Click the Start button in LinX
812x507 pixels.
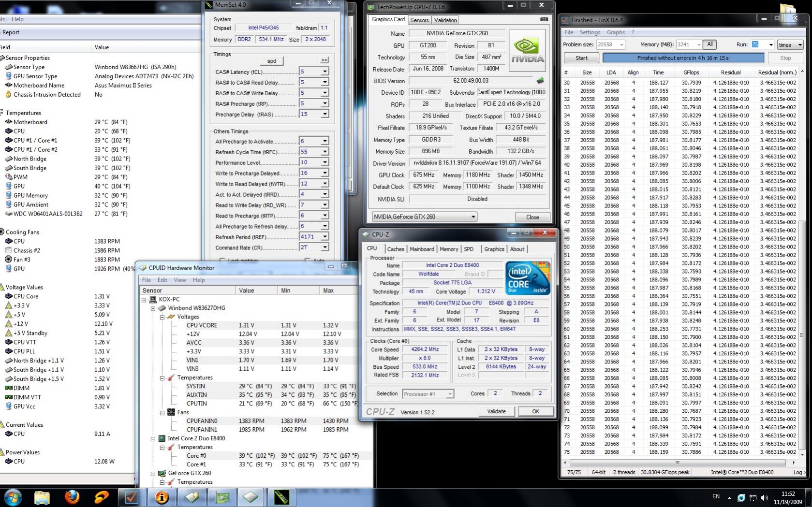pyautogui.click(x=581, y=58)
